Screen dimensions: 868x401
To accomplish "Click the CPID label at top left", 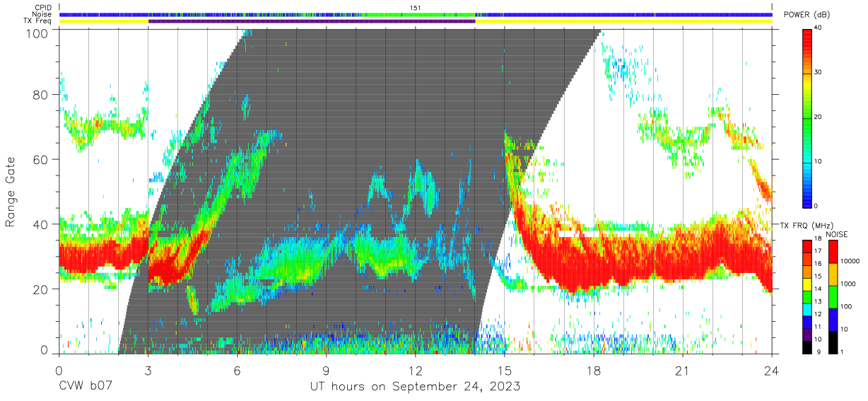I will point(43,8).
